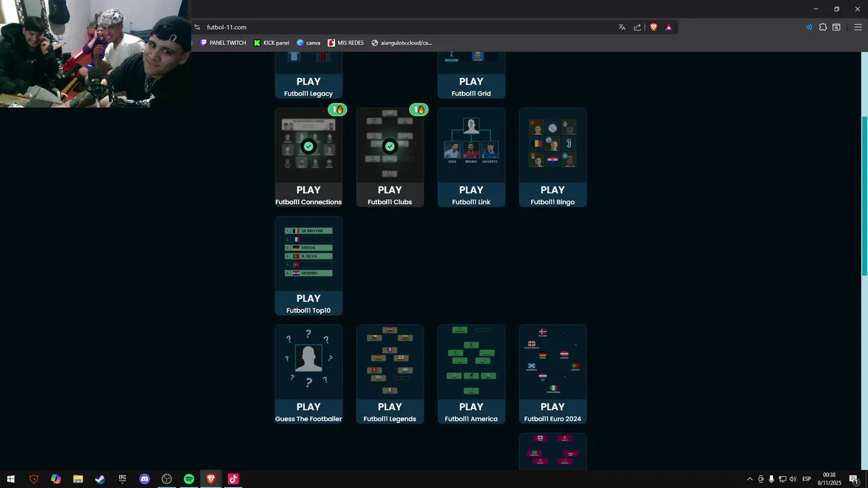This screenshot has width=868, height=488.
Task: Click the Futbol11 Legends formation thumbnail
Action: coord(390,361)
